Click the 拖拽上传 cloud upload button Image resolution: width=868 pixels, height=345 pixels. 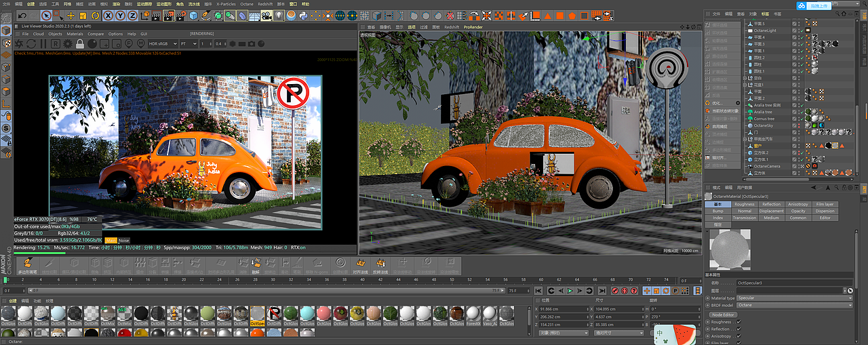point(814,6)
